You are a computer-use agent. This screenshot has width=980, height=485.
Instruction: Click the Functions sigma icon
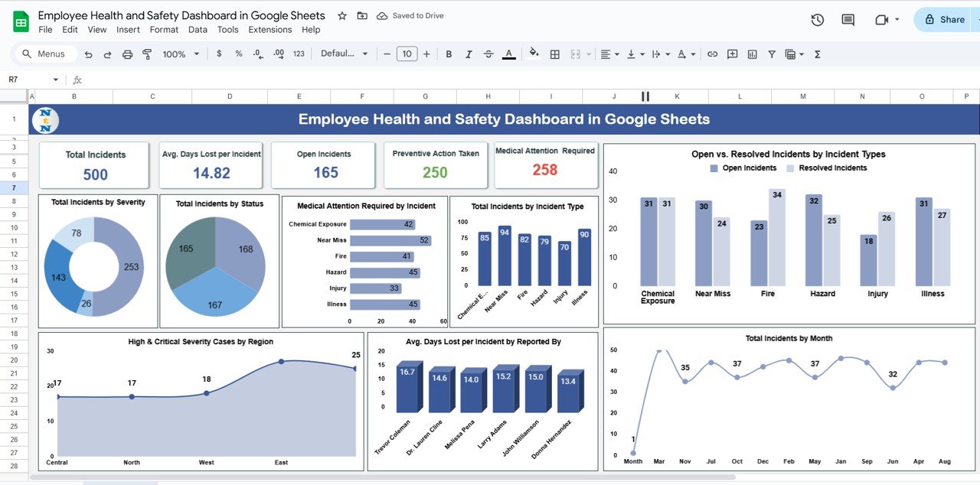[817, 54]
